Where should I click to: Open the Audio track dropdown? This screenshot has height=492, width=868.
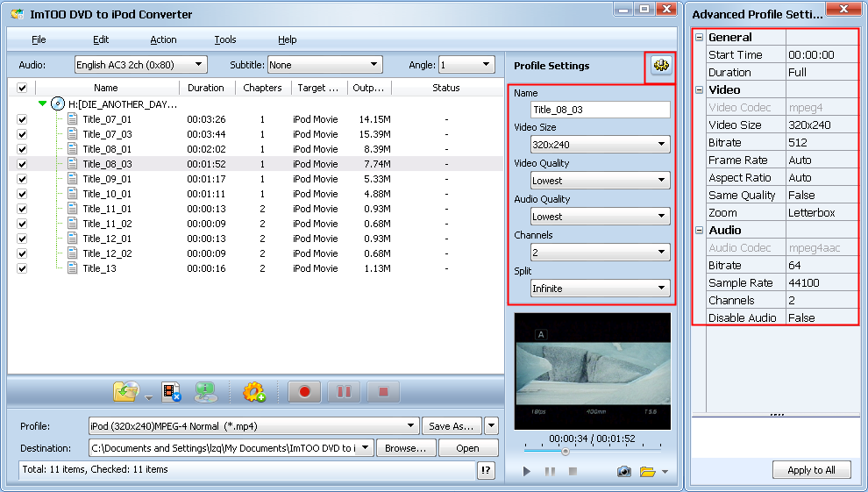[140, 65]
